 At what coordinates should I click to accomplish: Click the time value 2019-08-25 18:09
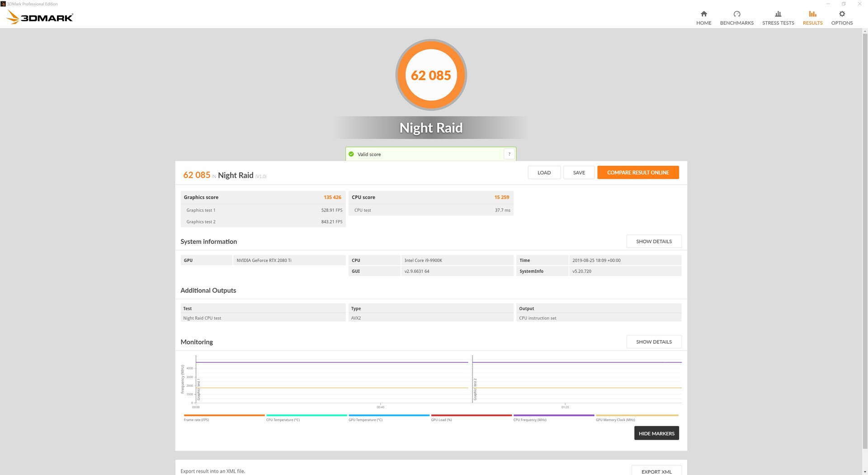pyautogui.click(x=596, y=261)
